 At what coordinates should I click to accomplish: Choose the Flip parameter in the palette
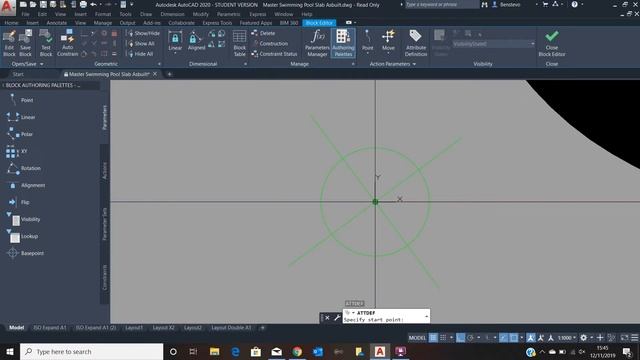(x=18, y=202)
